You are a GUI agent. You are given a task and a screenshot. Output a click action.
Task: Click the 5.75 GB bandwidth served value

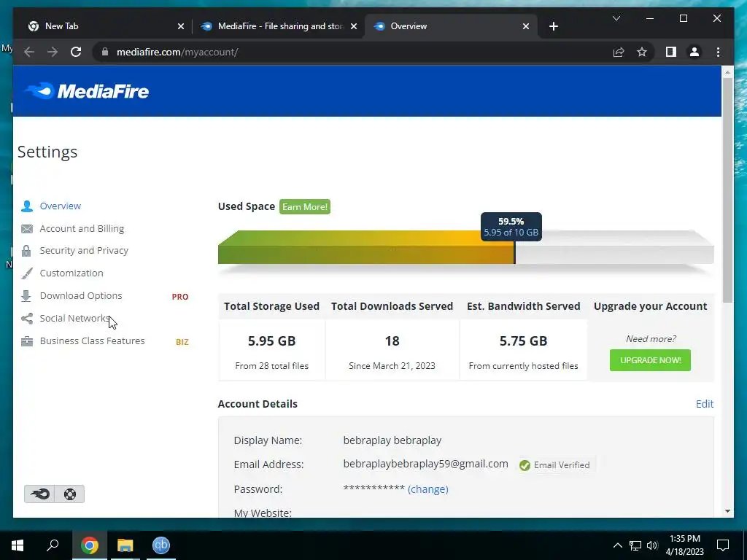(523, 341)
